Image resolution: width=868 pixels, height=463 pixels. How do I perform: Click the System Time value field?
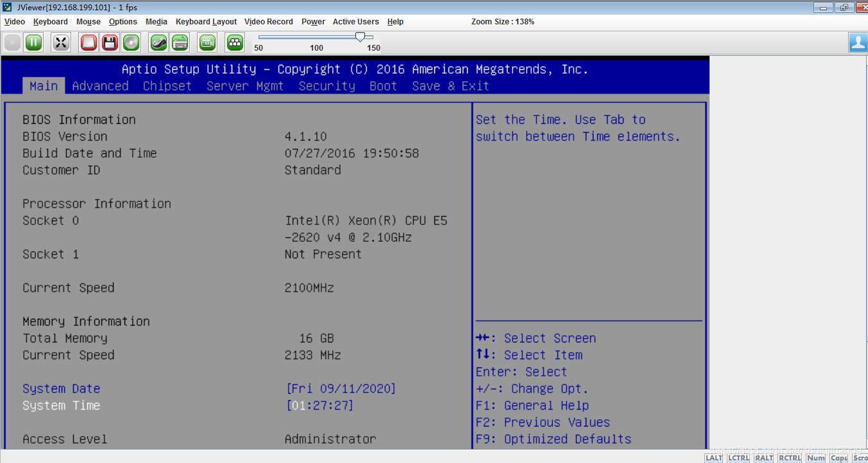(319, 405)
